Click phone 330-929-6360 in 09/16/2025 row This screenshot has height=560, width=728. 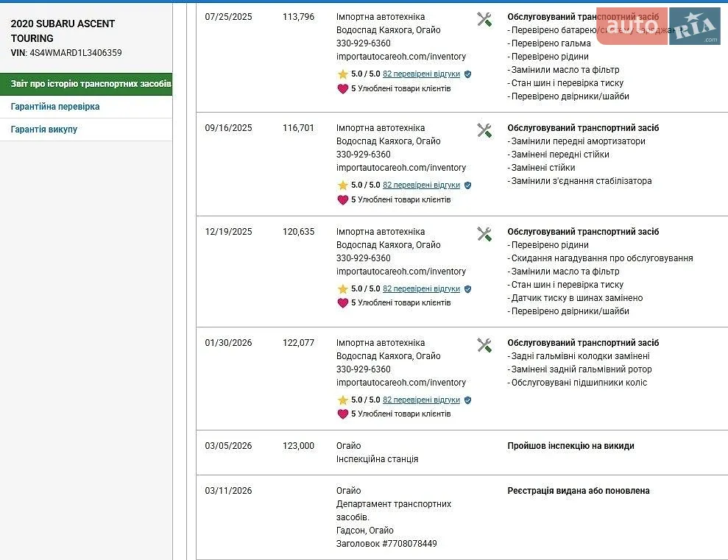364,155
